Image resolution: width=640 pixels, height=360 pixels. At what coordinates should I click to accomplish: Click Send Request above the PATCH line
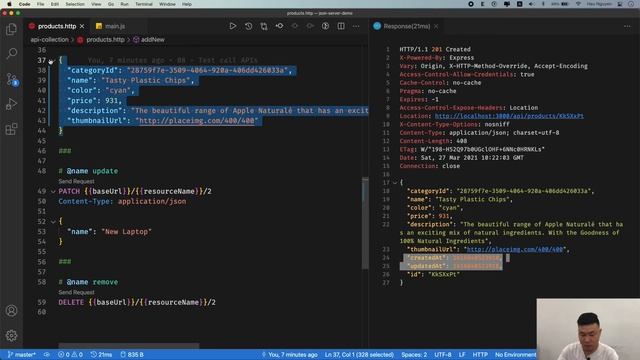(x=76, y=181)
